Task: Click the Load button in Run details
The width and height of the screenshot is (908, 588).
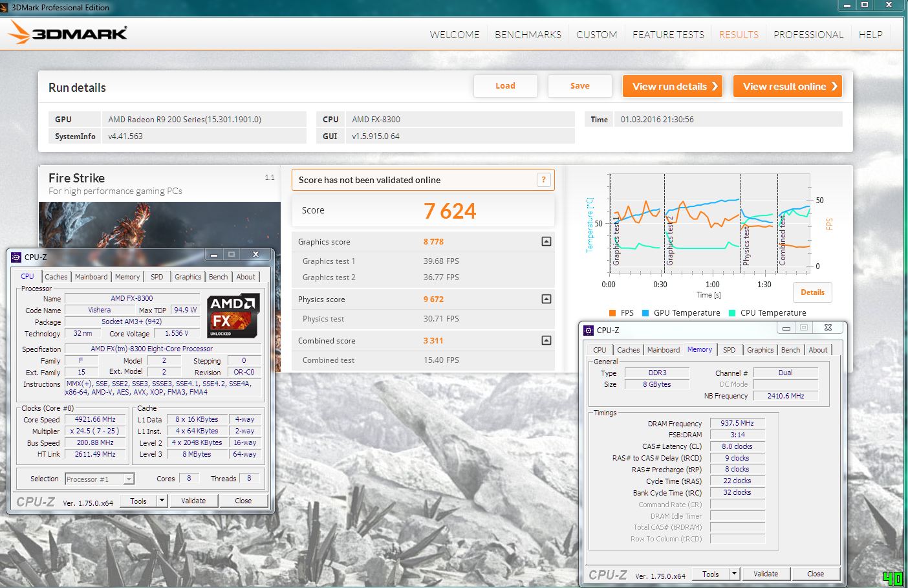Action: (x=506, y=86)
